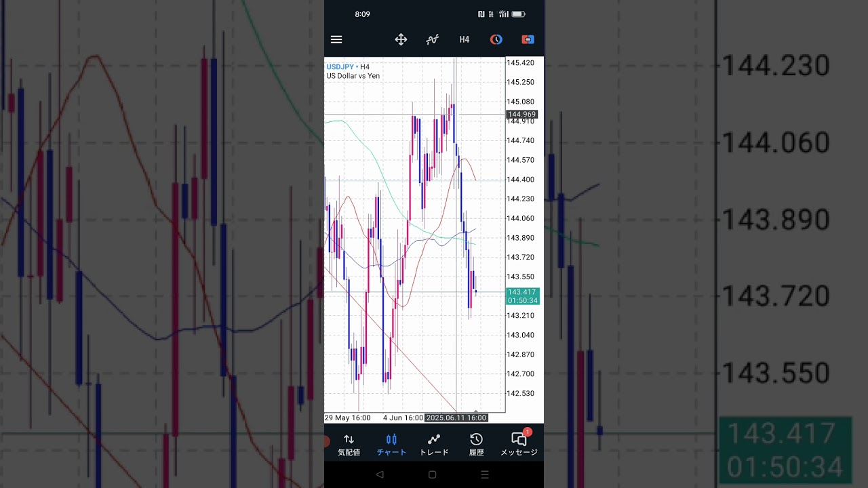Image resolution: width=868 pixels, height=488 pixels.
Task: Go to the トレード trade tab
Action: (434, 445)
